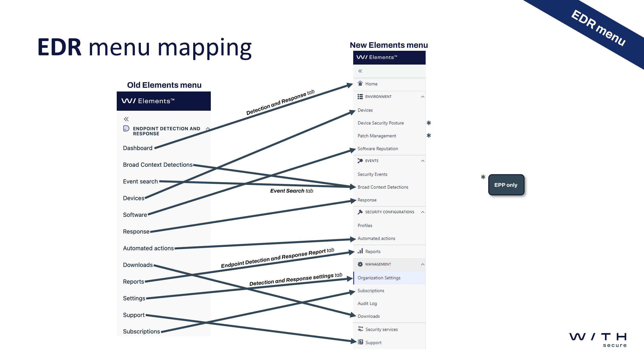The image size is (644, 362).
Task: Open Broad Context Detections in old menu
Action: point(158,165)
